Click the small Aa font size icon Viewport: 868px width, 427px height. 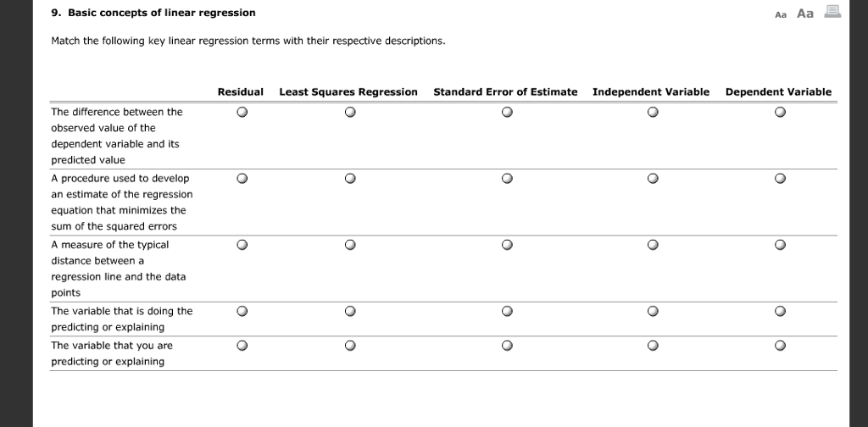coord(781,15)
